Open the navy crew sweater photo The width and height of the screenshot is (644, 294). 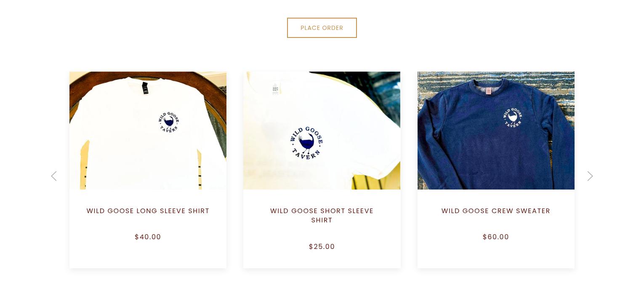coord(496,131)
